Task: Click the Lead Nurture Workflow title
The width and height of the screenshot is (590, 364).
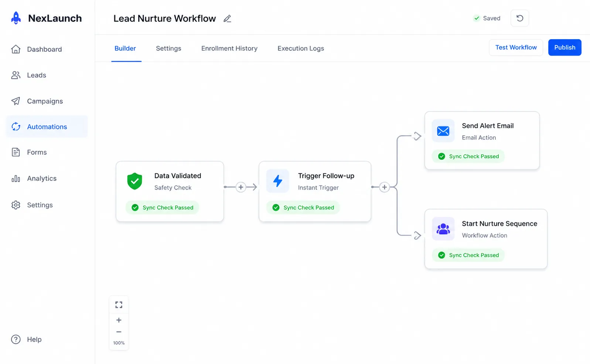Action: (164, 18)
